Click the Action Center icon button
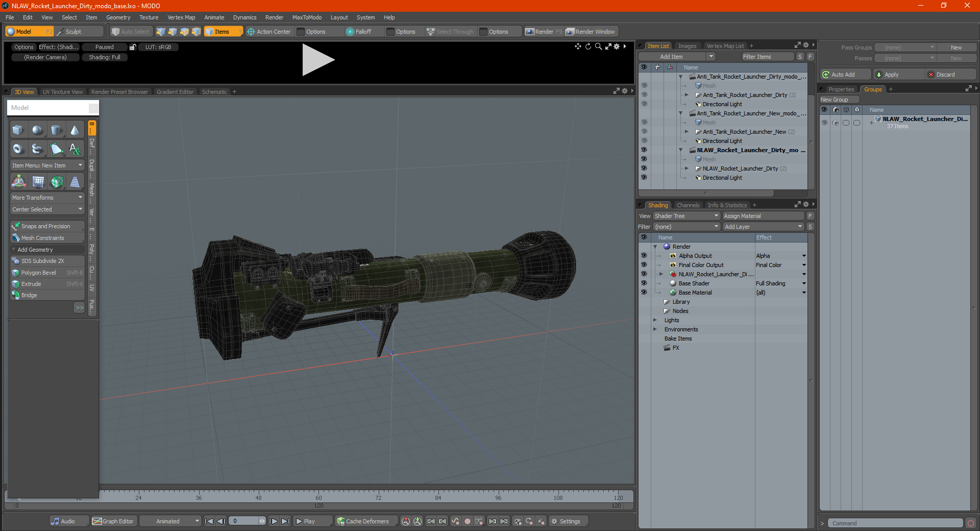980x531 pixels. coord(269,32)
